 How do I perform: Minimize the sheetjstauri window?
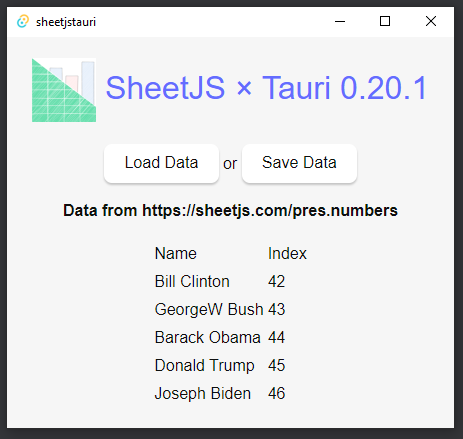340,22
